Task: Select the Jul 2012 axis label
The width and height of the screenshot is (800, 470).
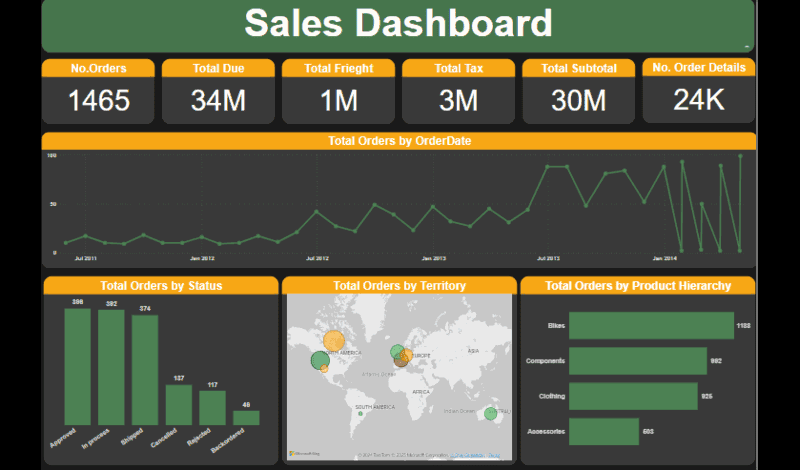Action: click(317, 259)
